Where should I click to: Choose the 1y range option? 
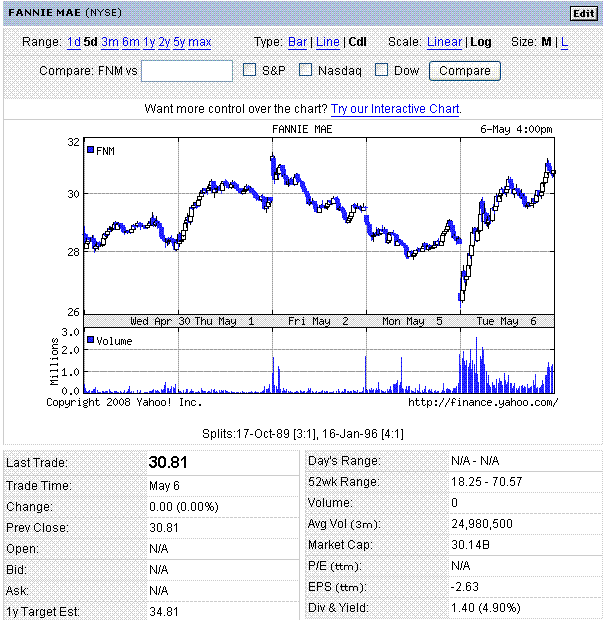pyautogui.click(x=149, y=42)
